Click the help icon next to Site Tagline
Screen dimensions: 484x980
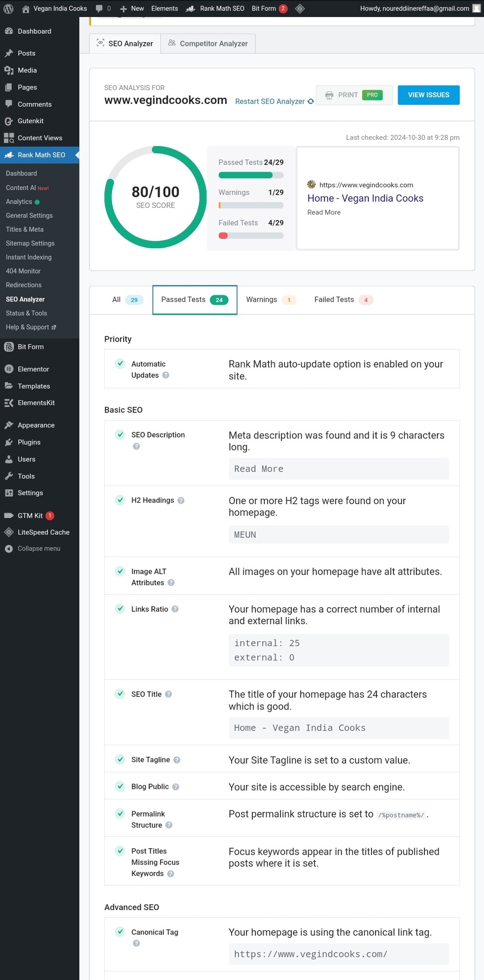177,760
